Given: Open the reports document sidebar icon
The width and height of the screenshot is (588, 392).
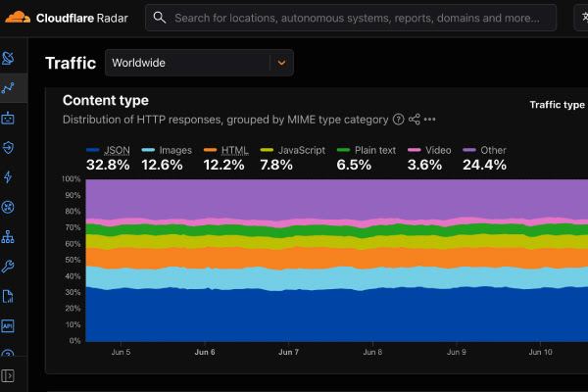Looking at the screenshot, I should [x=8, y=296].
